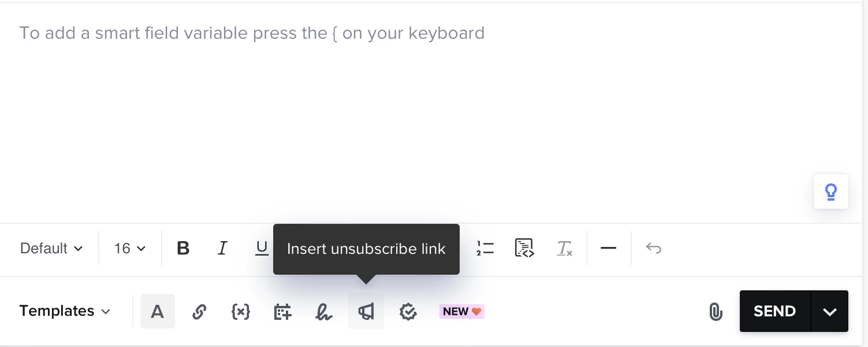Clear text formatting
Screen dimensions: 868x347
564,248
